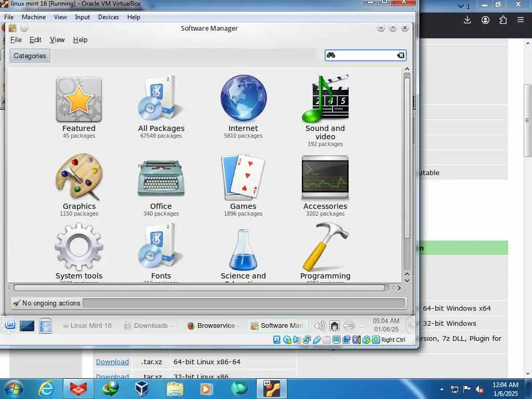Open Internet Explorer from Windows taskbar
Image resolution: width=532 pixels, height=399 pixels.
pos(46,389)
